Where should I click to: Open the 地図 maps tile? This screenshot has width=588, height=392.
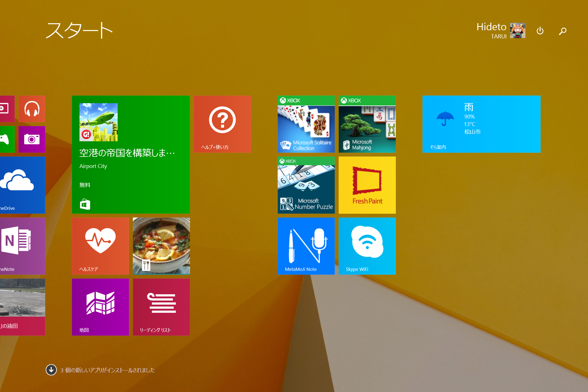coord(100,307)
